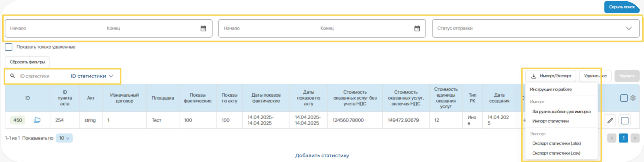Expand 'Статус отправки' dropdown
644x162 pixels.
628,28
